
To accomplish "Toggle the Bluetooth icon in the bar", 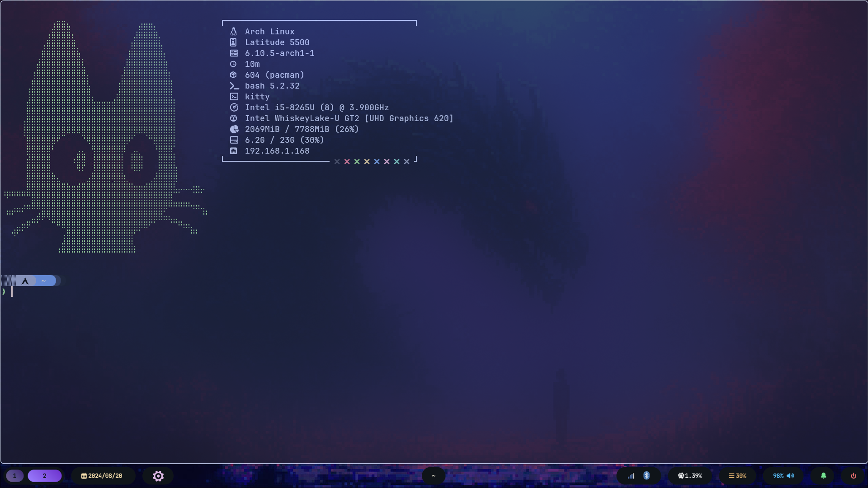I will pyautogui.click(x=646, y=476).
